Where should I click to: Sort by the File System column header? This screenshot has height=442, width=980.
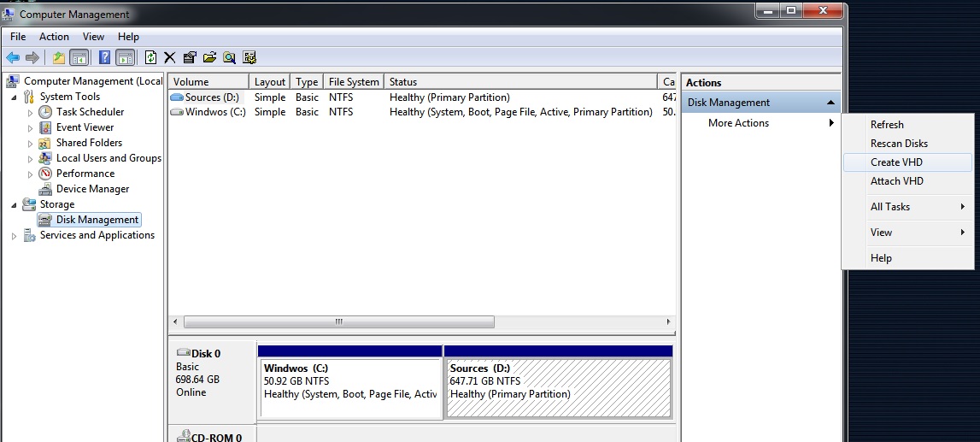354,82
